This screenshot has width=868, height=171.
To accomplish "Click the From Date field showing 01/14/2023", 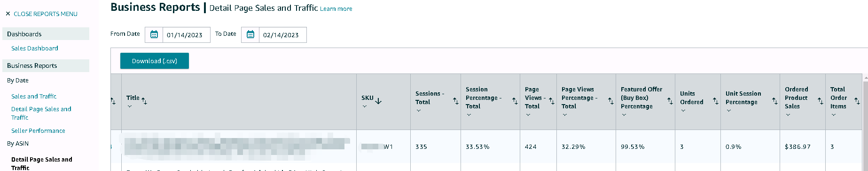I will 186,35.
